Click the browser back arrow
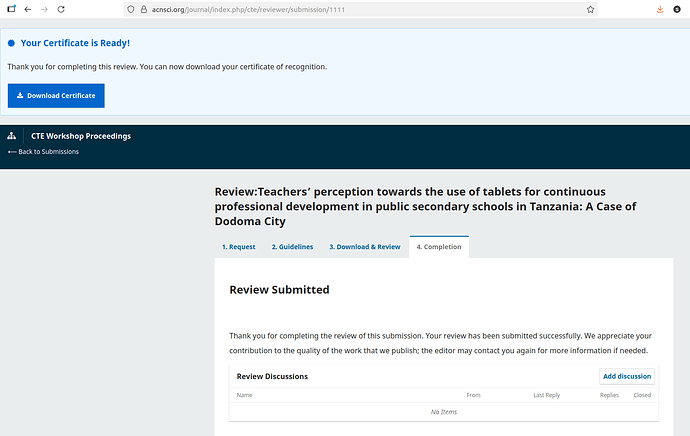 (27, 9)
